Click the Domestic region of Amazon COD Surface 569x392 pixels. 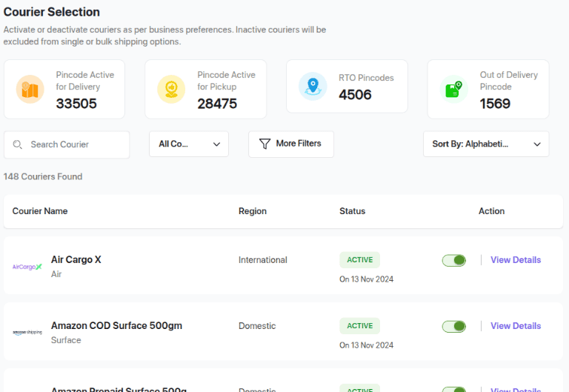pyautogui.click(x=257, y=326)
